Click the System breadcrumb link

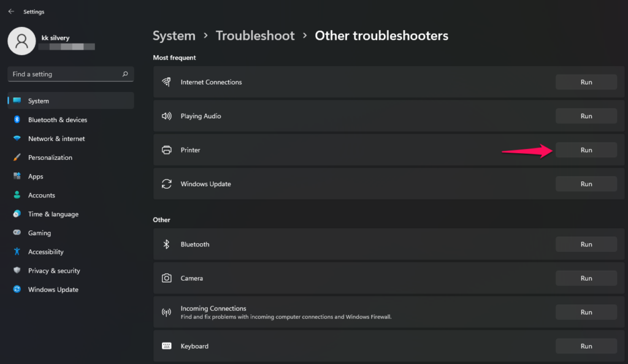(x=174, y=36)
